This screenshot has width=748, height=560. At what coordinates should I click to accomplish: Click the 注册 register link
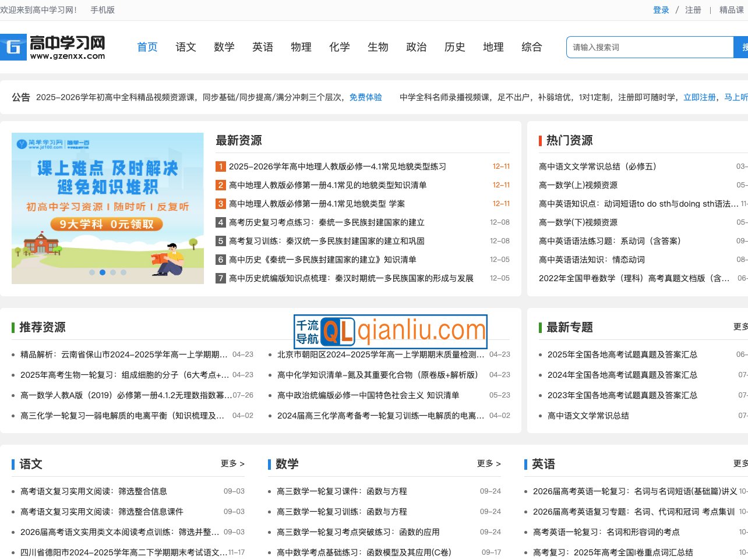[693, 10]
